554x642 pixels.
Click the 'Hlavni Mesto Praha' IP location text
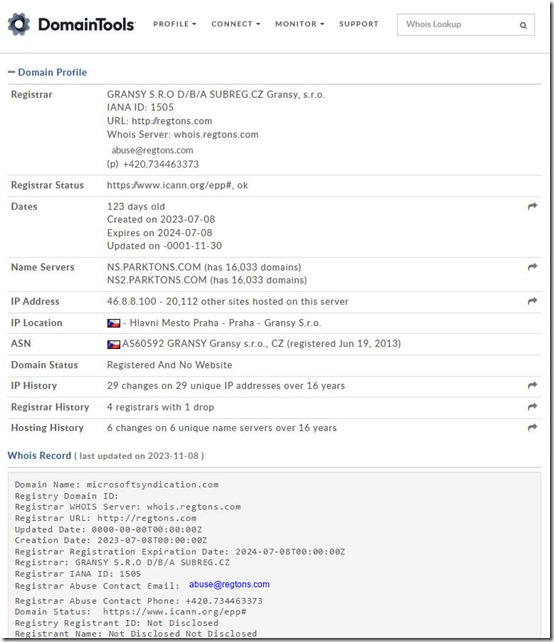point(174,323)
